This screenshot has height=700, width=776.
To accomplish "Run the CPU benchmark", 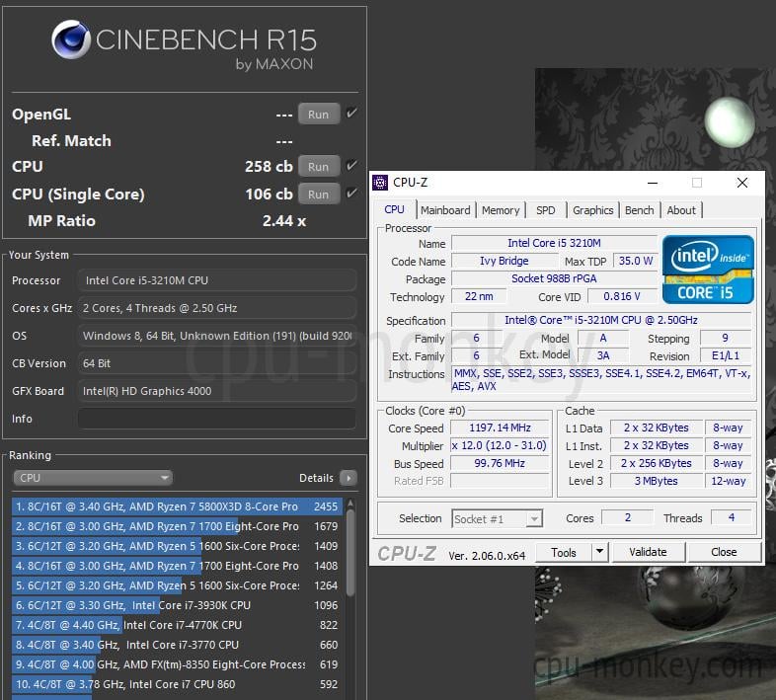I will click(319, 166).
